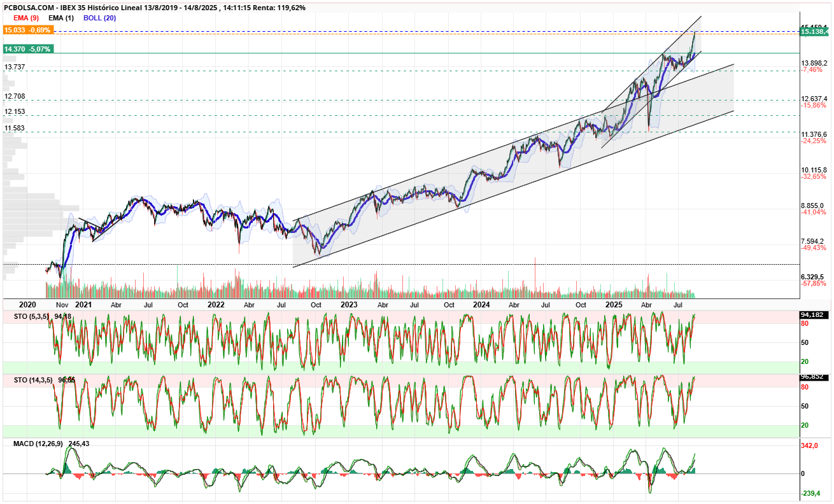Click the MACD (12,26,9) indicator label

click(x=38, y=444)
